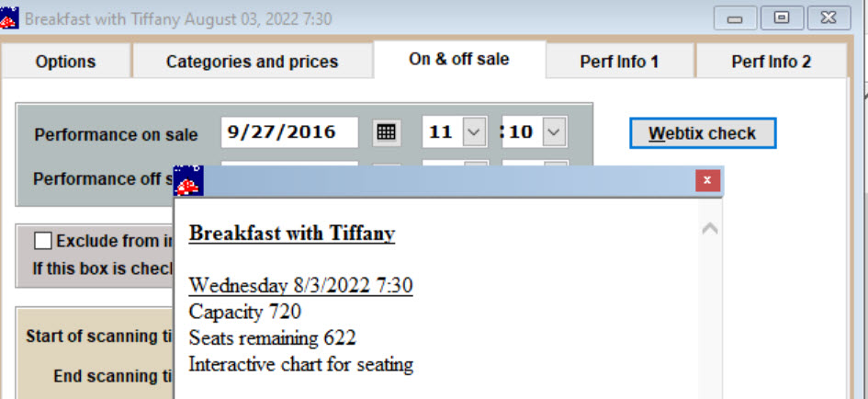Screen dimensions: 868x399
Task: Expand the on sale hour dropdown
Action: click(x=474, y=131)
